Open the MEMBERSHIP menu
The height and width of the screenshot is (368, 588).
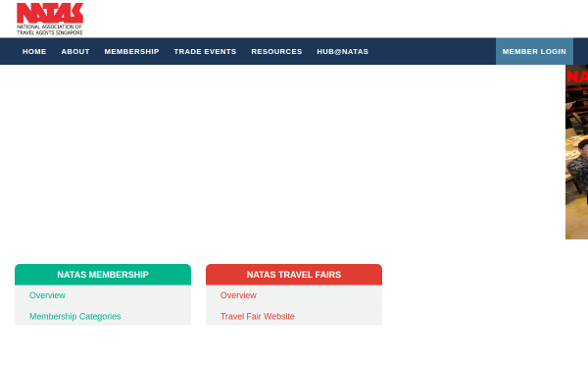point(131,51)
